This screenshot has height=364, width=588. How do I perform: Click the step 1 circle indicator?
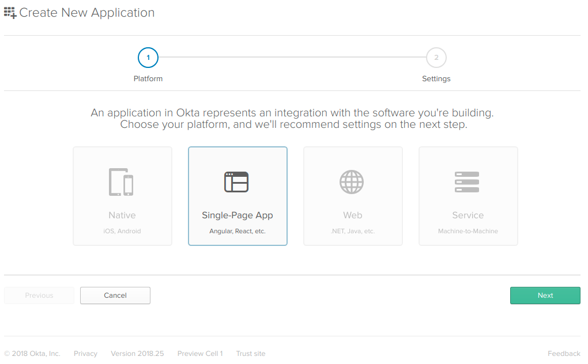coord(148,58)
